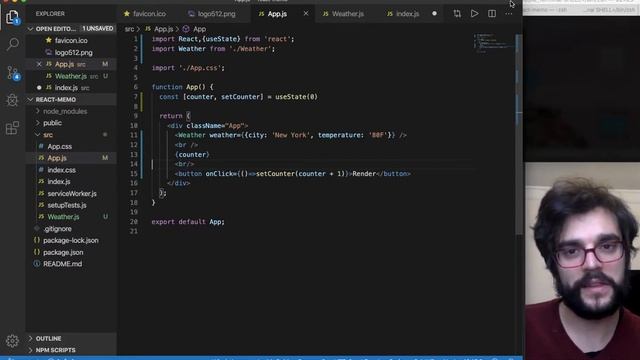Close App.js in the Open Editors list
Screen dimensions: 640x360
39,64
